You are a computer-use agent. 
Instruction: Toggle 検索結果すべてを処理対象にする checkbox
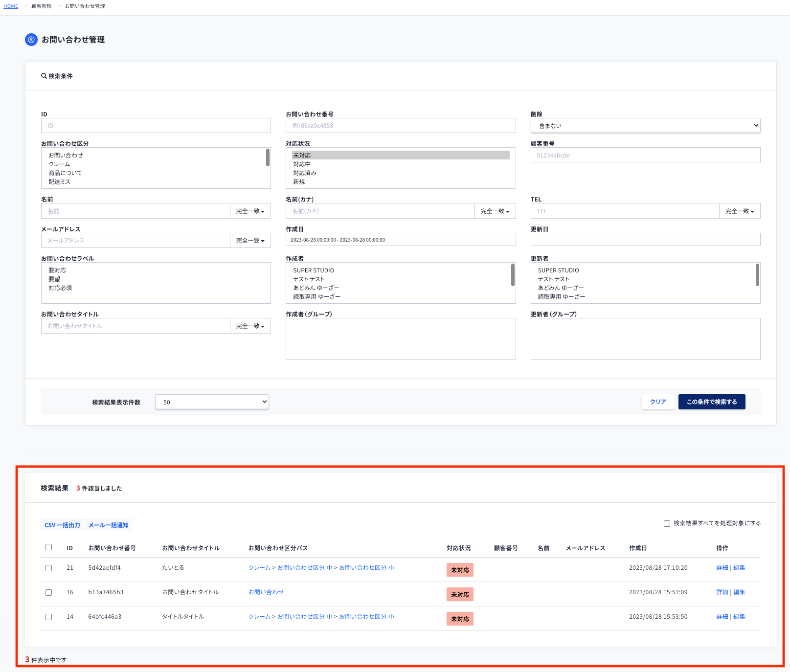click(x=667, y=523)
